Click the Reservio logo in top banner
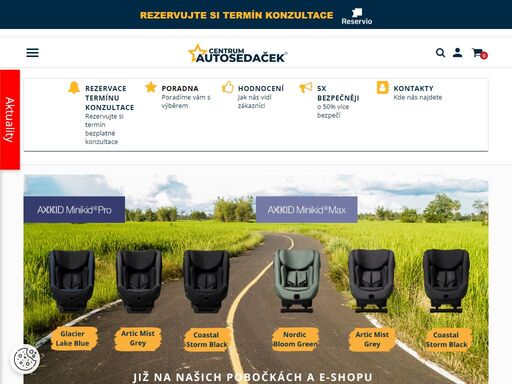 pyautogui.click(x=356, y=17)
